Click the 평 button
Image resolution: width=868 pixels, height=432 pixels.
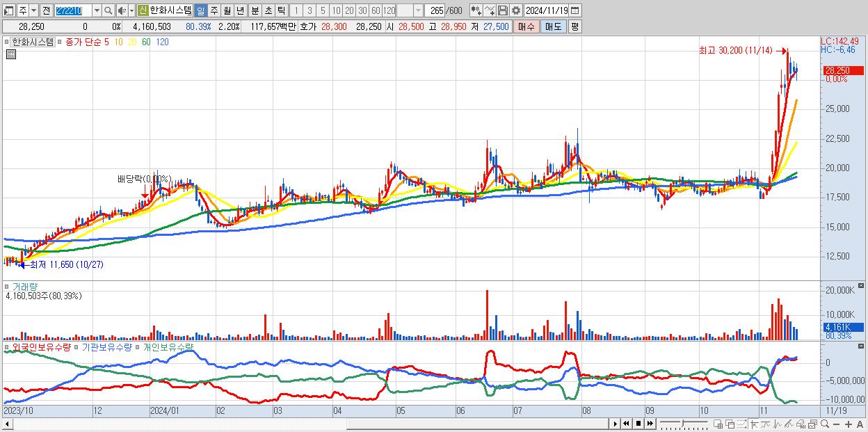coord(574,26)
